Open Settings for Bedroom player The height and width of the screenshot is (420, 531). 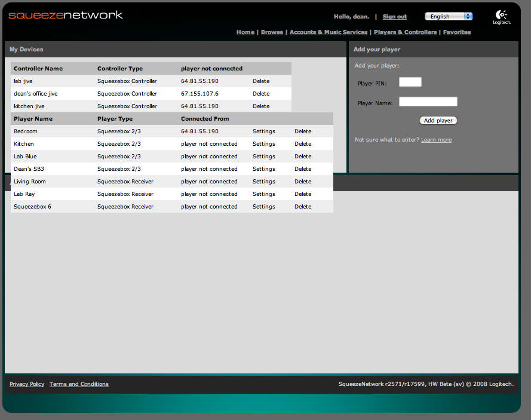click(x=263, y=131)
